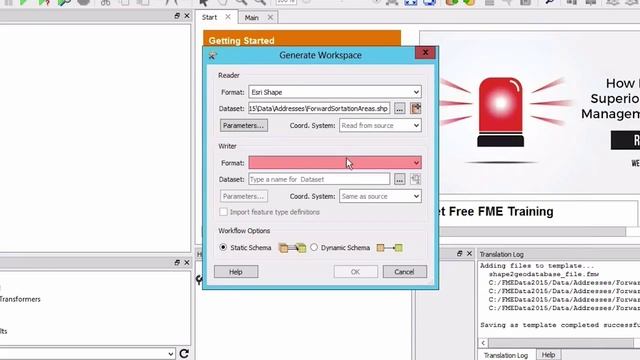Select the arrow pointer tool in toolbar
Screen dimensions: 640x360
204,2
